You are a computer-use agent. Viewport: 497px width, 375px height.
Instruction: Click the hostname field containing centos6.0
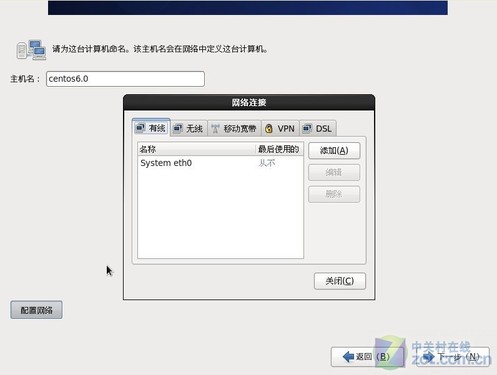tap(125, 79)
